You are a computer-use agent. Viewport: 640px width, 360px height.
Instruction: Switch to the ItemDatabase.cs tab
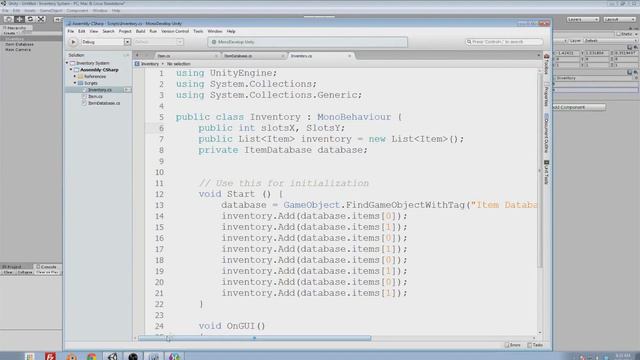point(253,56)
